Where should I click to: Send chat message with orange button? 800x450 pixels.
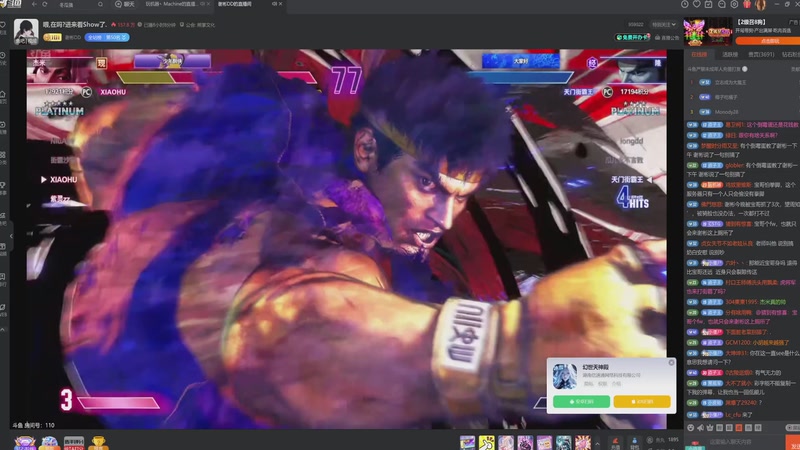pos(793,442)
